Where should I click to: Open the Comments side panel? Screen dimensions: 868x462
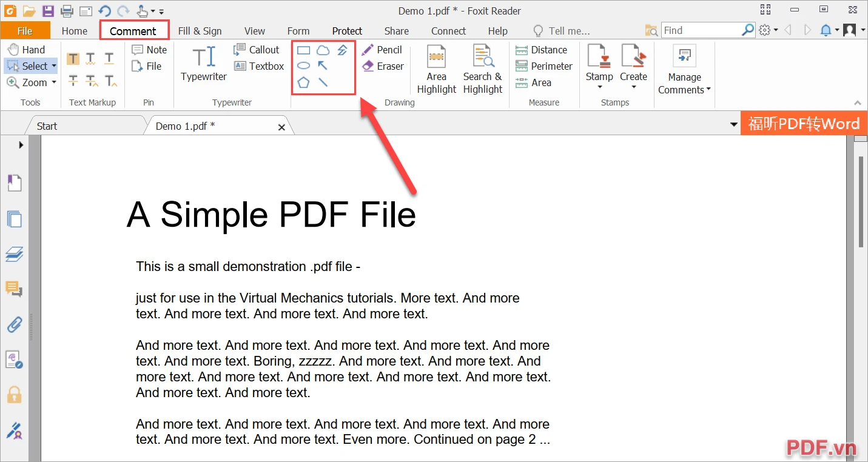[15, 289]
